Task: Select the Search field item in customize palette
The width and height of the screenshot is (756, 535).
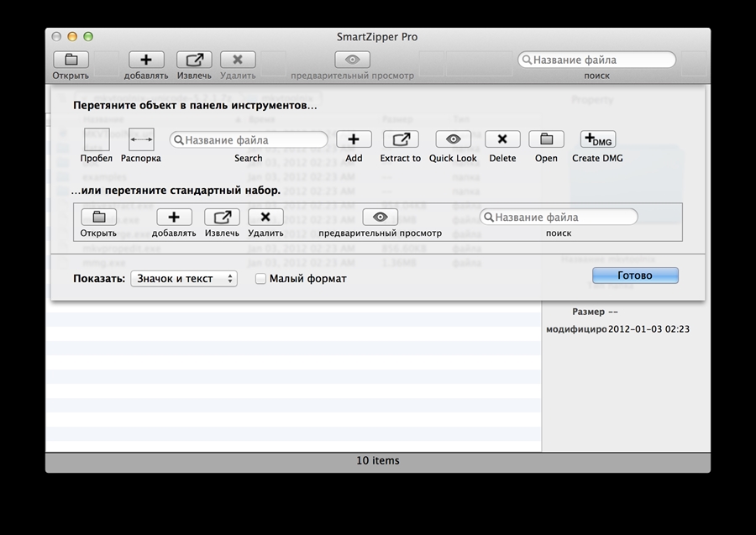Action: pos(249,139)
